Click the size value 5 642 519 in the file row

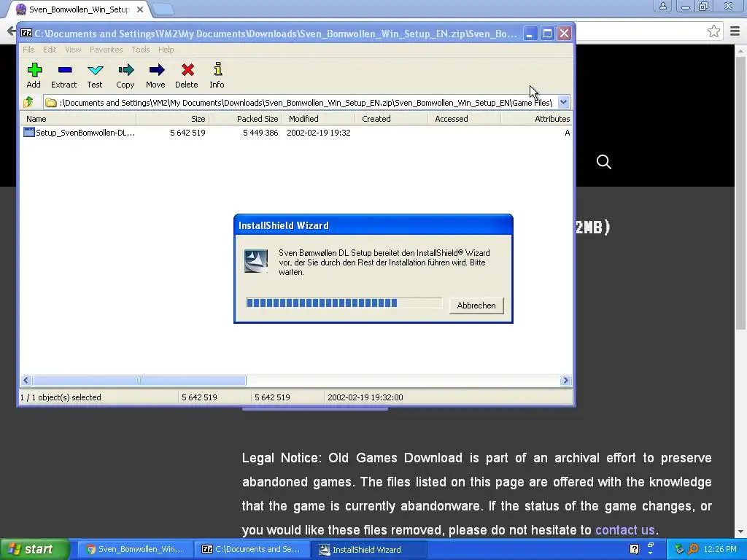[x=187, y=133]
